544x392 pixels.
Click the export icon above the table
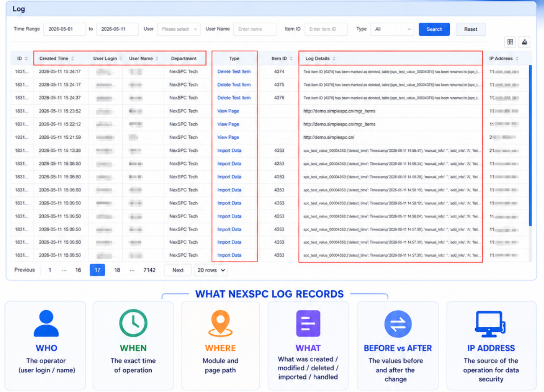pos(524,42)
